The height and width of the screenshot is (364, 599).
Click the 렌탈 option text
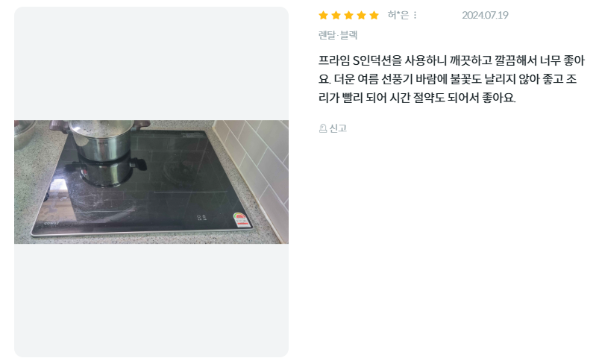click(327, 35)
